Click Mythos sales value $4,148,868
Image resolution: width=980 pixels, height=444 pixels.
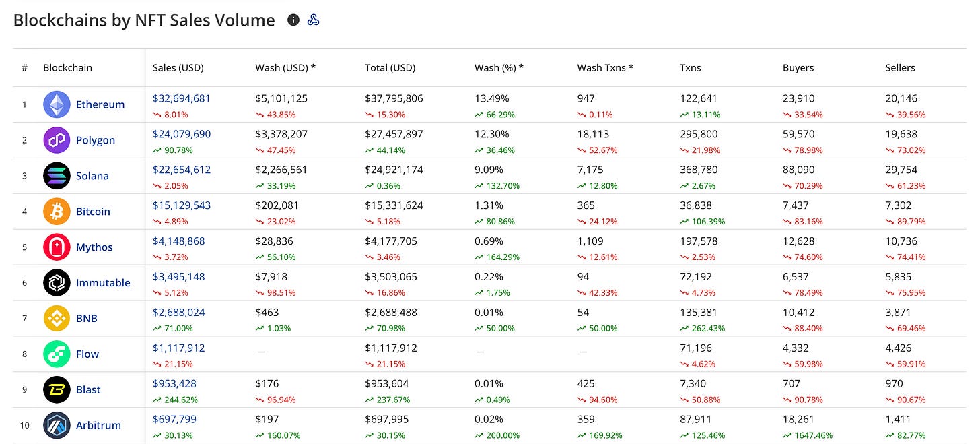(x=179, y=241)
